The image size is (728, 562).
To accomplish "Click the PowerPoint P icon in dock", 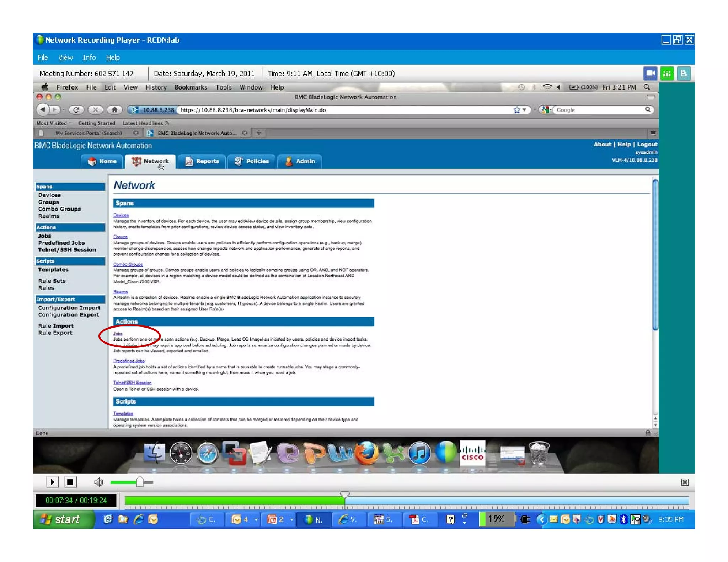I will click(314, 453).
